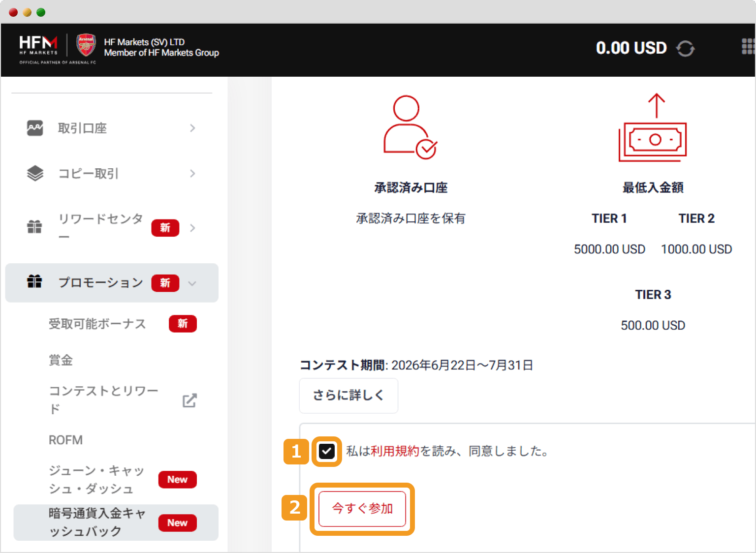Click the 1000.00 USD value
The height and width of the screenshot is (553, 756).
696,249
